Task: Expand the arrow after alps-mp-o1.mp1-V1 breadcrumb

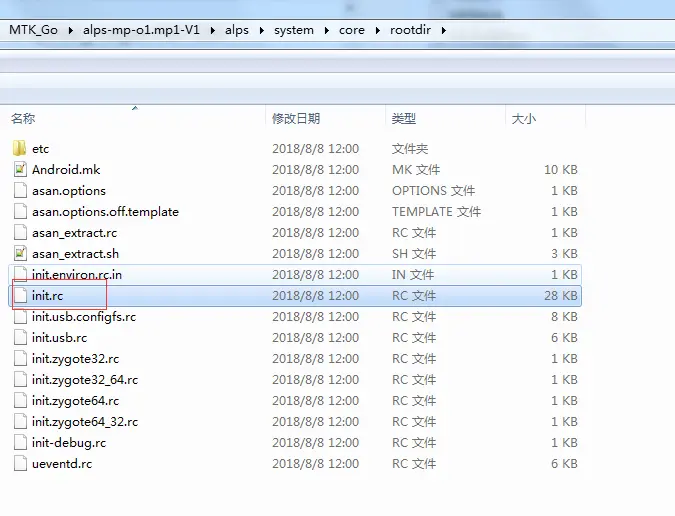Action: (x=213, y=31)
